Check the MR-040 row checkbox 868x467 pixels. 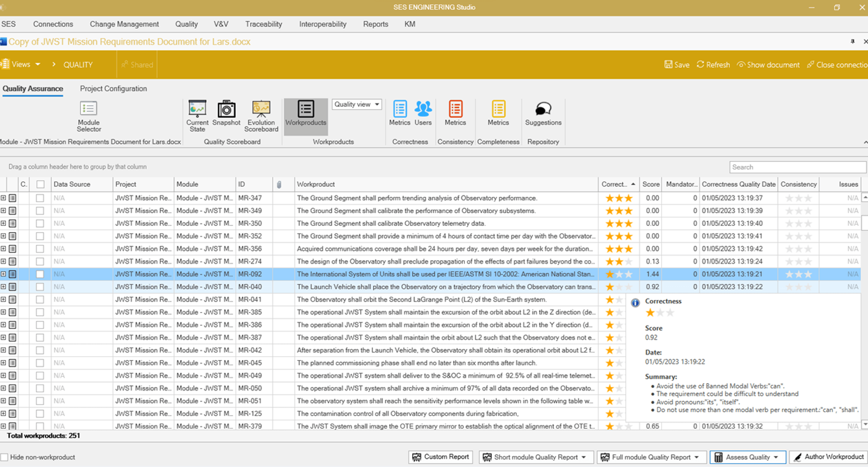coord(40,287)
